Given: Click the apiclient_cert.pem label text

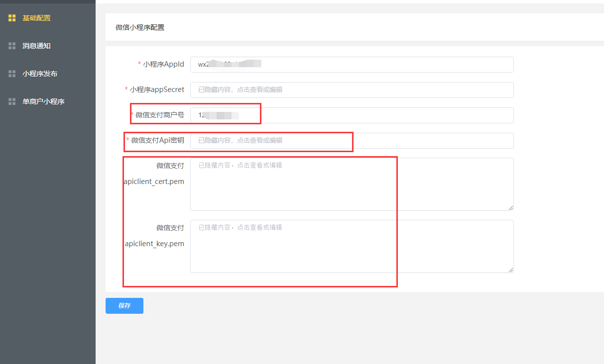Looking at the screenshot, I should pos(154,182).
